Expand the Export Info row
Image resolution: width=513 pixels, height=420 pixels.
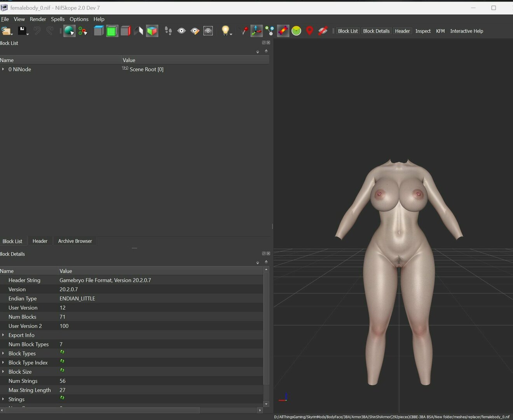pos(3,335)
